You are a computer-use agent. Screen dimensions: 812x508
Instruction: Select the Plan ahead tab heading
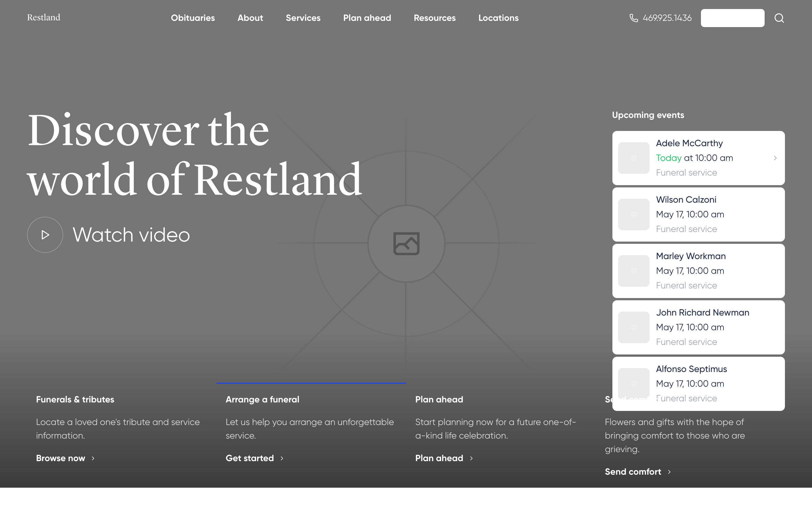coord(439,399)
